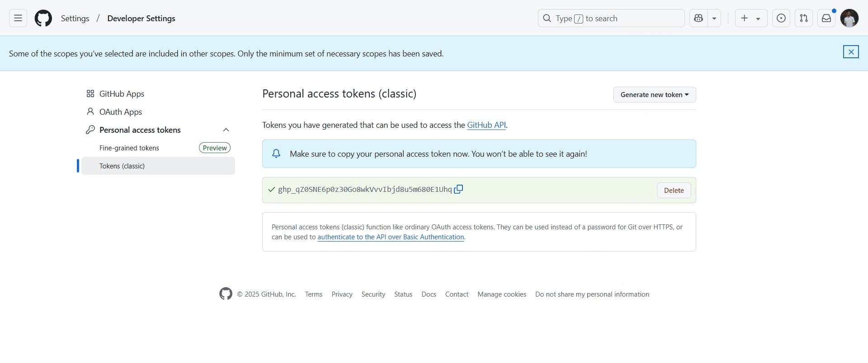Viewport: 868px width, 363px height.
Task: Open the user avatar profile menu
Action: (x=849, y=18)
